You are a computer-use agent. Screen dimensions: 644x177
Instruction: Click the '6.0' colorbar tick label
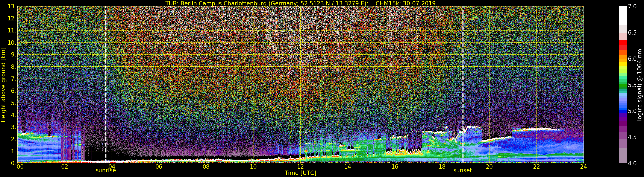coord(632,59)
